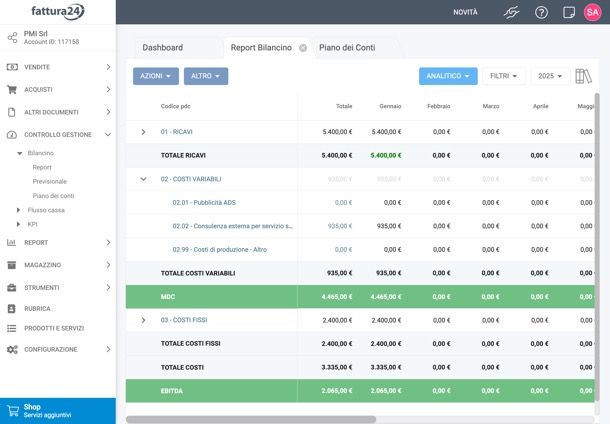Screen dimensions: 610x424
Task: Open the handshake partner icon
Action: (511, 12)
